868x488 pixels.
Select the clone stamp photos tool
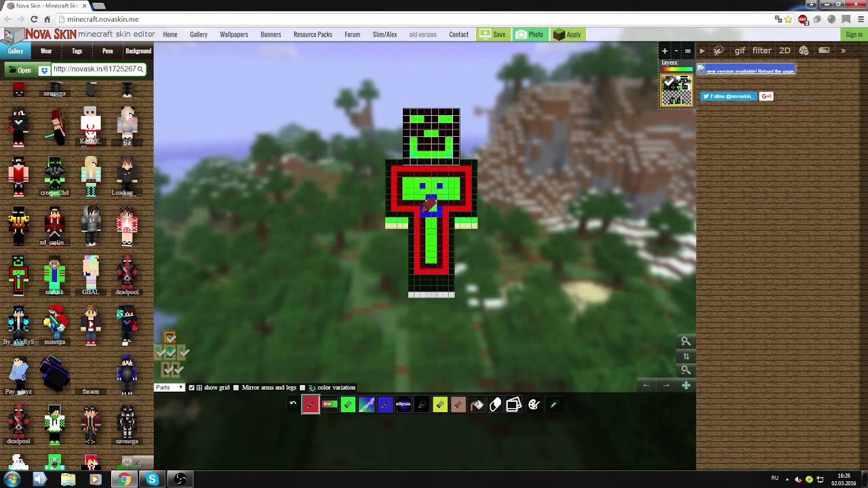pos(513,405)
